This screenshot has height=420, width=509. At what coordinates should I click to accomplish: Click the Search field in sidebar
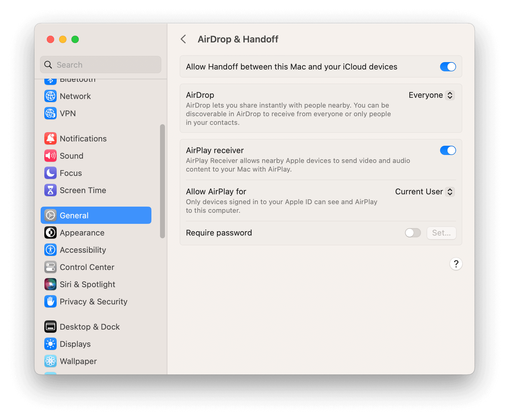pos(101,65)
